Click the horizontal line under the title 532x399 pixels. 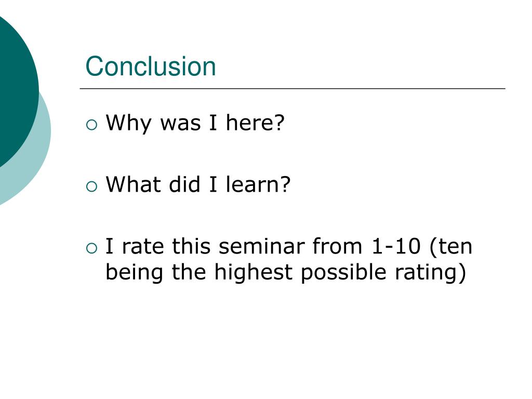pyautogui.click(x=292, y=89)
